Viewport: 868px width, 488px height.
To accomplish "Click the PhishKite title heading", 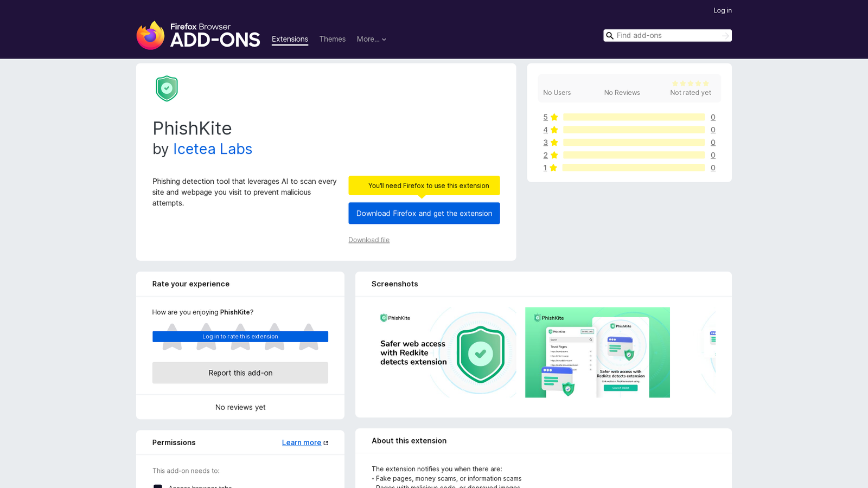I will pyautogui.click(x=192, y=129).
